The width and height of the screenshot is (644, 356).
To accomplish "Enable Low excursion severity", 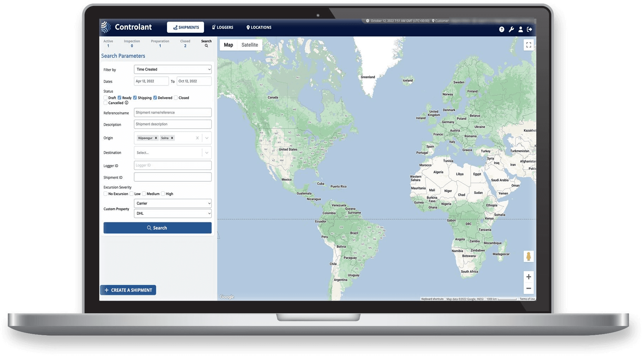I will coord(132,194).
